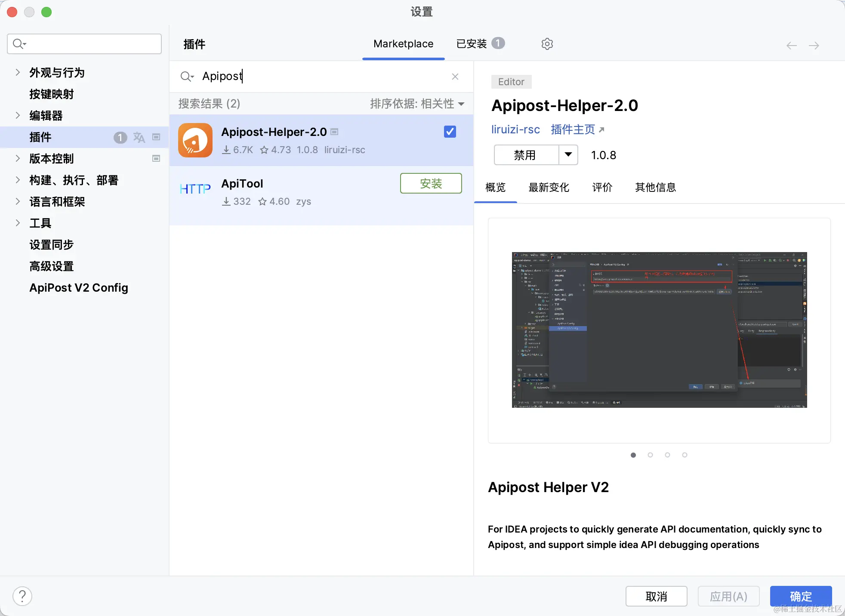The height and width of the screenshot is (616, 845).
Task: Uncheck the Apipost-Helper-2.0 enabled checkbox
Action: point(450,132)
